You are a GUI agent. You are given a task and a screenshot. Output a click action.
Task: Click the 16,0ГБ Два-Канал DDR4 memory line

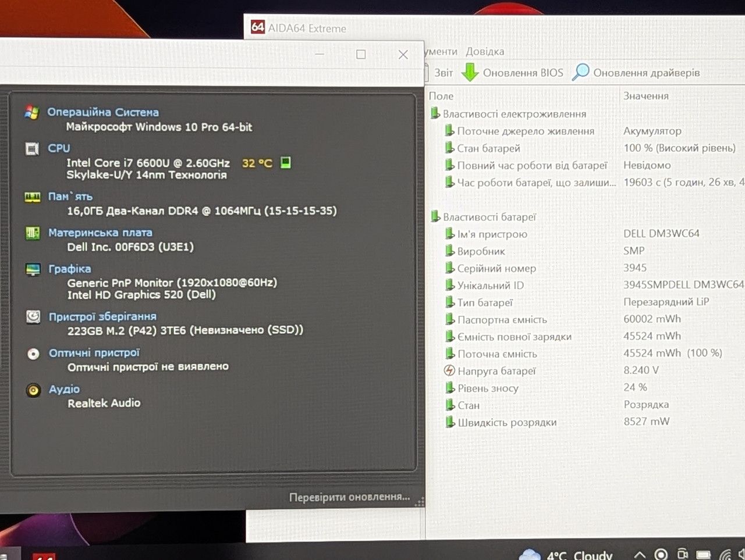click(201, 211)
